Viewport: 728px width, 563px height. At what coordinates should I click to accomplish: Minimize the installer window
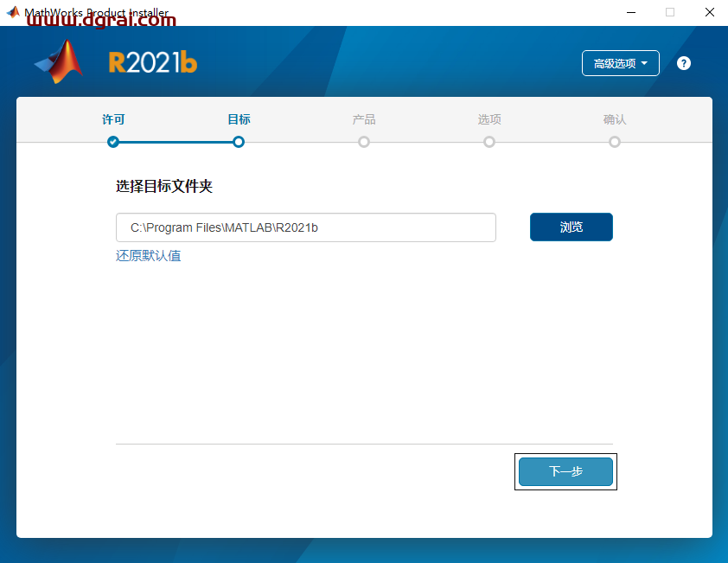(630, 12)
